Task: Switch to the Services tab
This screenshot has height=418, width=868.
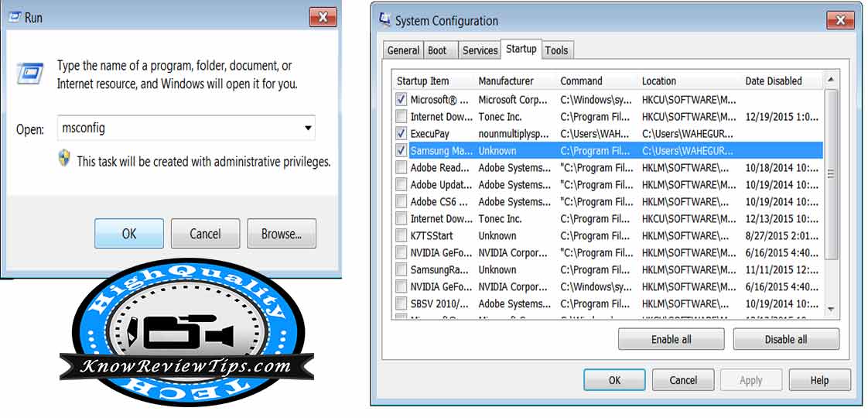Action: pyautogui.click(x=480, y=50)
